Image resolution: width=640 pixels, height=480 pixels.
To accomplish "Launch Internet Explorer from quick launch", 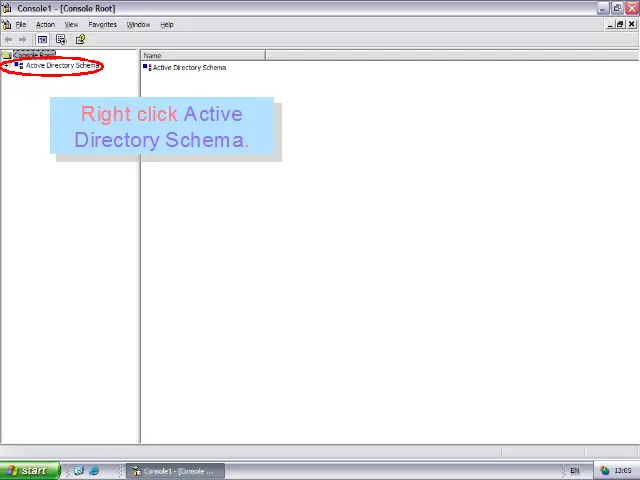I will [94, 471].
